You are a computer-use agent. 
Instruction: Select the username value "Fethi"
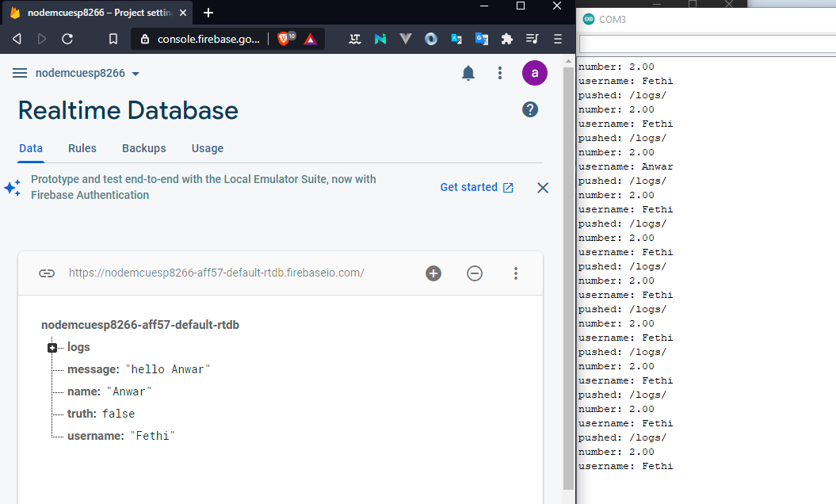[x=152, y=437]
